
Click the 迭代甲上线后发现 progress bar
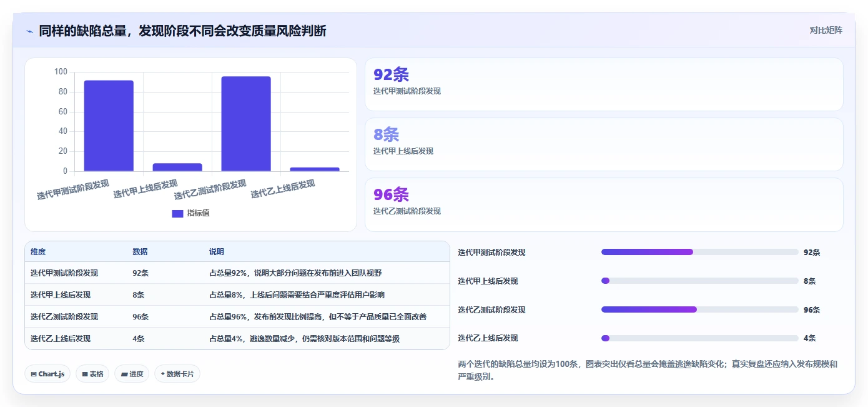click(699, 281)
